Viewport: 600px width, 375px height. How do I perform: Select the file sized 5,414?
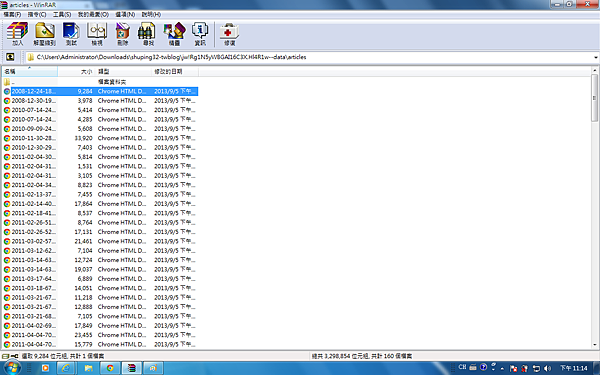click(x=100, y=110)
